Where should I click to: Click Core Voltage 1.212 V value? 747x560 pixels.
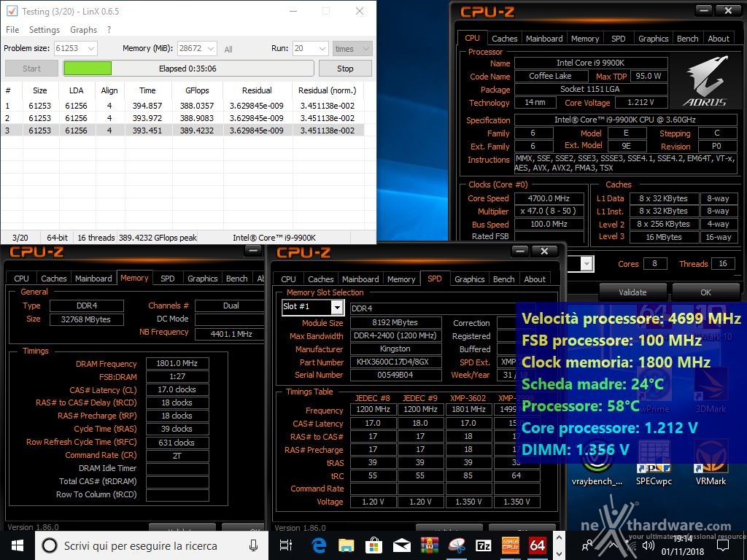pyautogui.click(x=640, y=102)
